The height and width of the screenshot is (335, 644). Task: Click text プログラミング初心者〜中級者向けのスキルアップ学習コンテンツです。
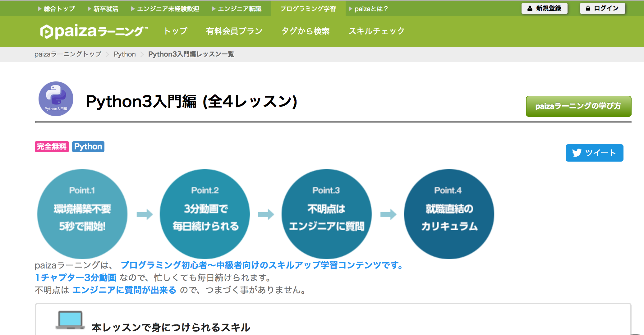coord(262,265)
